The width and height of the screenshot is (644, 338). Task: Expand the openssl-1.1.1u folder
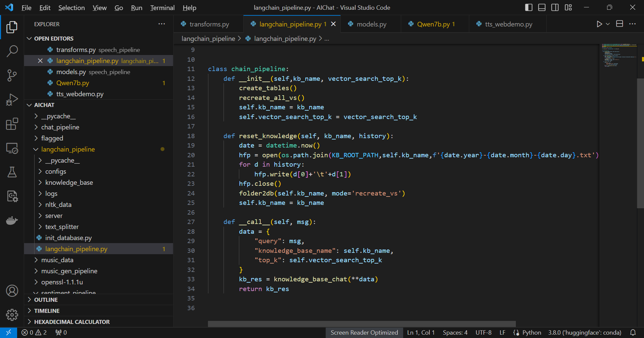pos(99,282)
